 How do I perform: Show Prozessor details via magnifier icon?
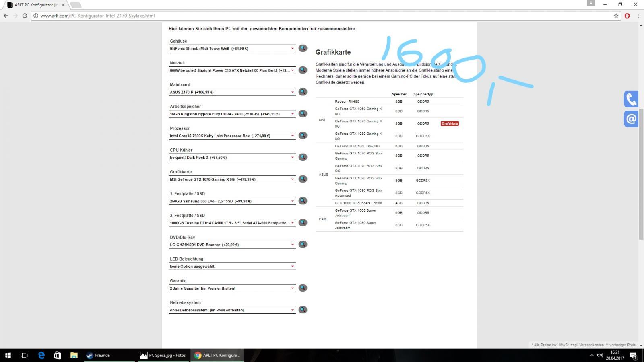coord(303,135)
